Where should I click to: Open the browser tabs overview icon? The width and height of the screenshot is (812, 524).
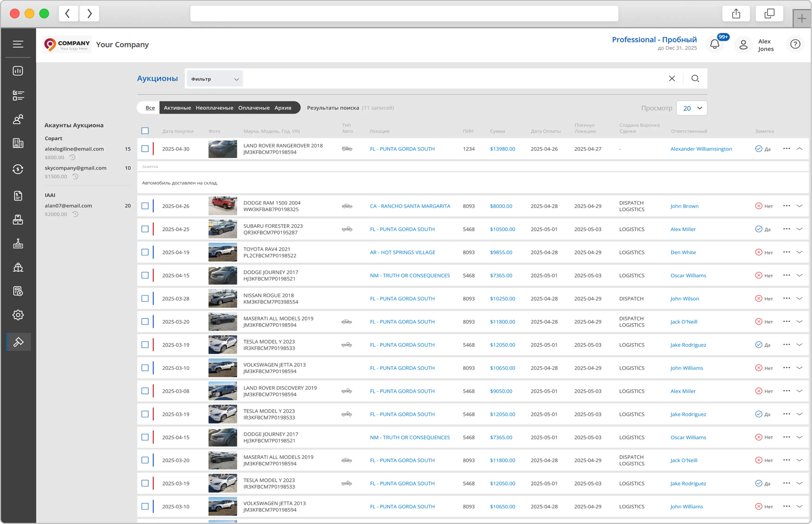pyautogui.click(x=769, y=14)
